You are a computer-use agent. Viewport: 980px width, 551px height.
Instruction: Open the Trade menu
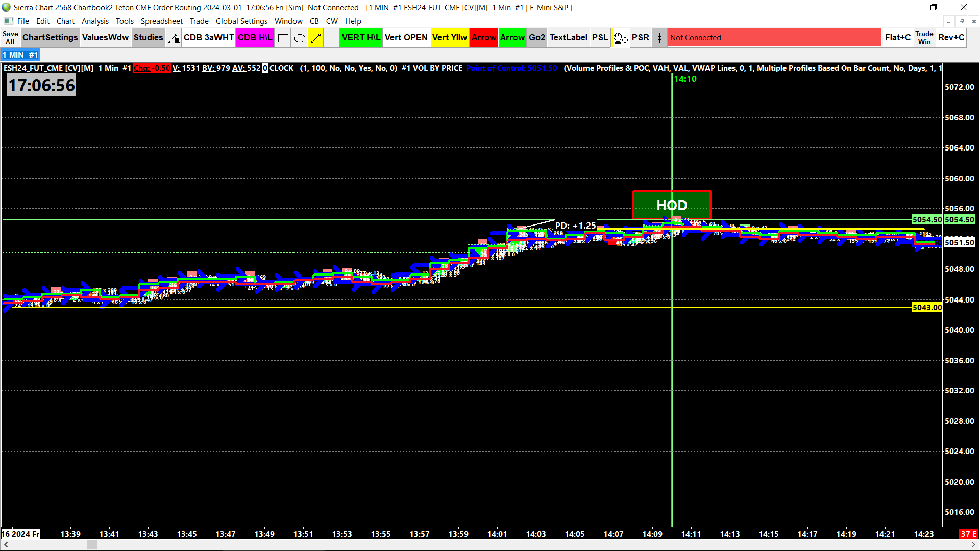coord(199,21)
